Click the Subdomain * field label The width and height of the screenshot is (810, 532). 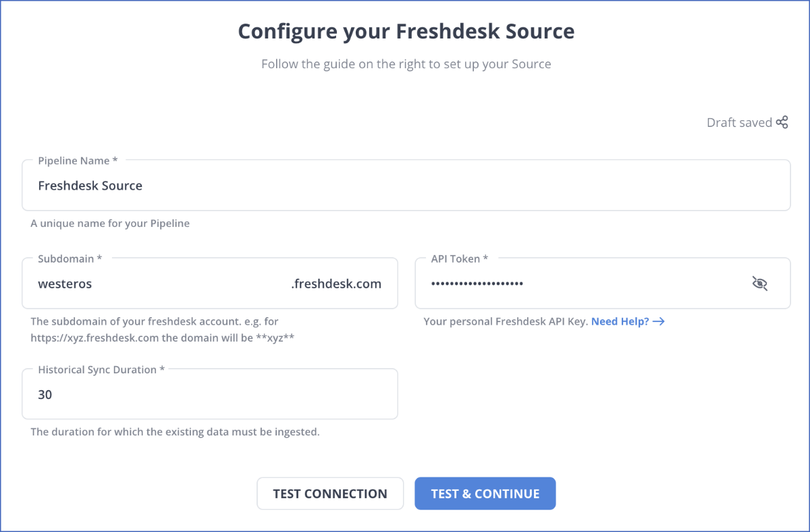click(70, 259)
